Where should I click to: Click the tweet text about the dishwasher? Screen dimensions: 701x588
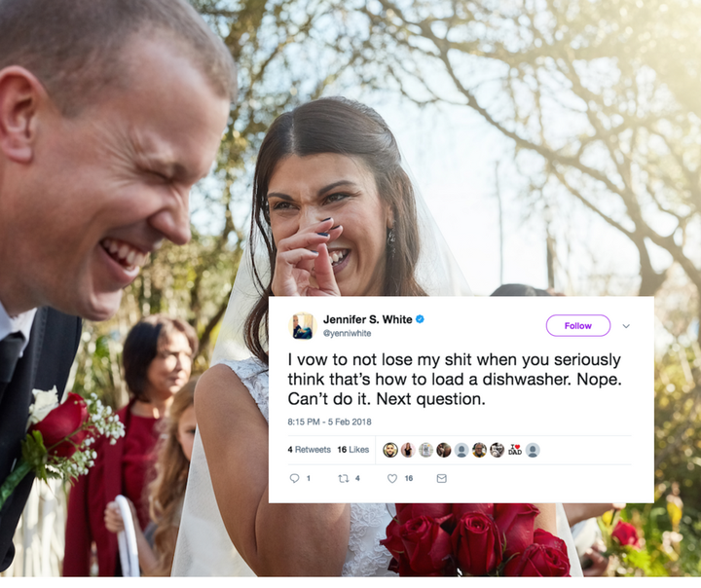pyautogui.click(x=455, y=379)
